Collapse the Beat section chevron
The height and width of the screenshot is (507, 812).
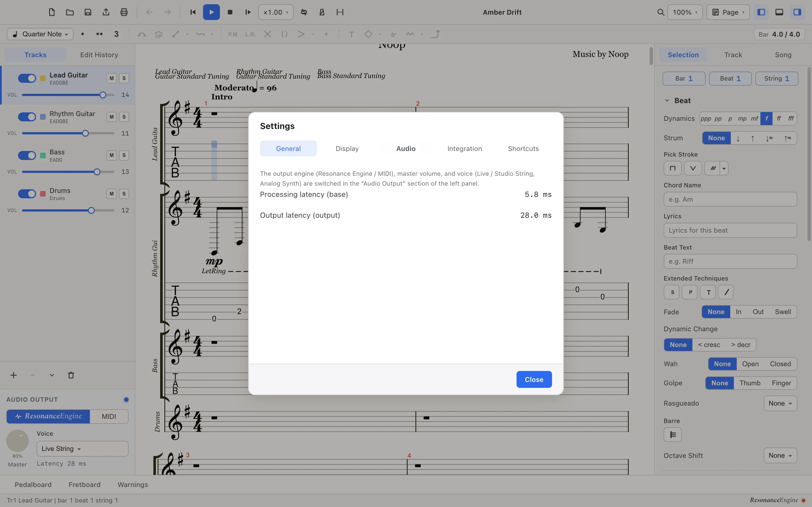pyautogui.click(x=667, y=101)
